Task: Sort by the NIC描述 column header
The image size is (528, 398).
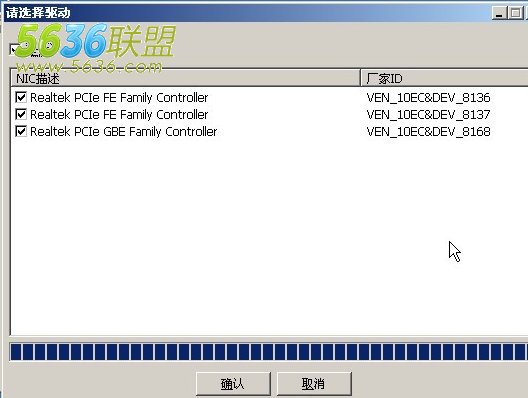Action: tap(186, 78)
